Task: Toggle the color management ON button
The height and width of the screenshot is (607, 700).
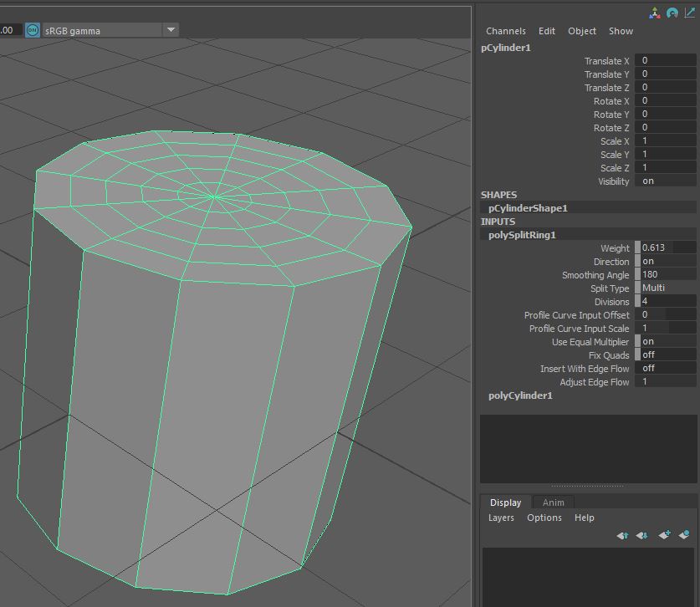Action: pyautogui.click(x=33, y=30)
